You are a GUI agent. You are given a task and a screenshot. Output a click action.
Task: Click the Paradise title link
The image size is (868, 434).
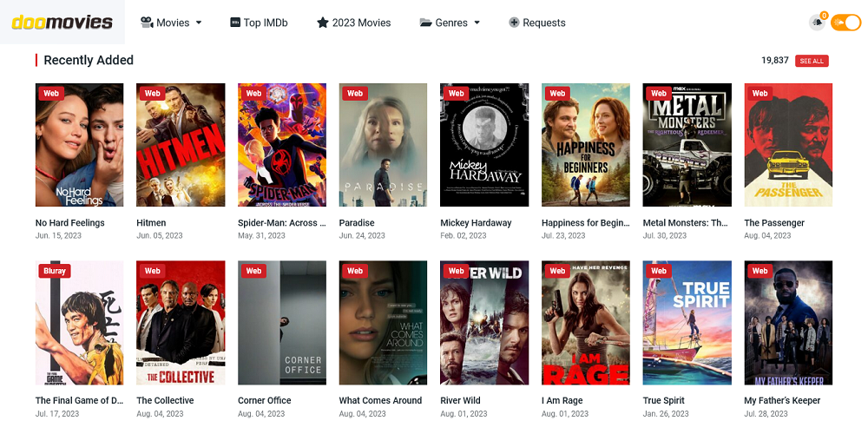coord(357,222)
